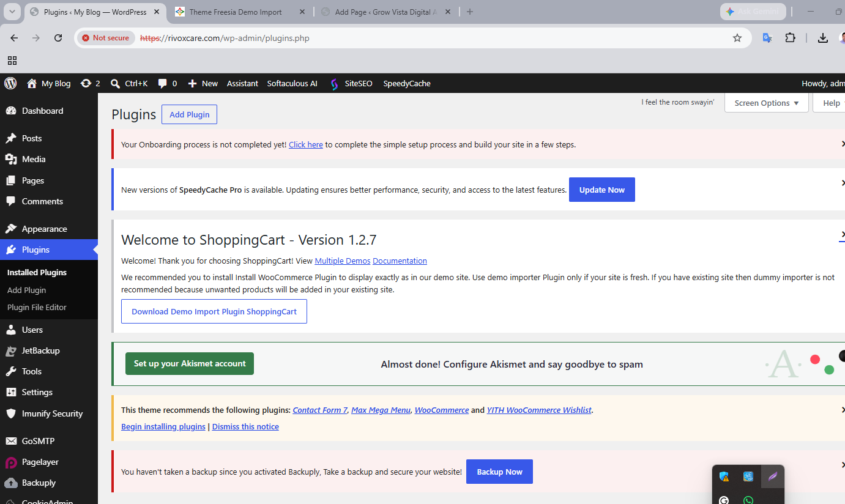Click the Grammarly G tray icon

click(x=724, y=500)
